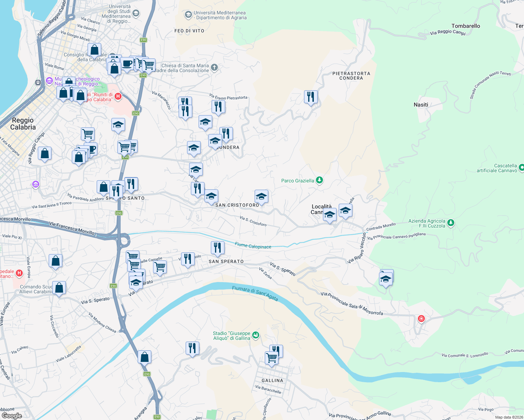Select the restaurant marker near Pietrastorta Condera

[310, 97]
